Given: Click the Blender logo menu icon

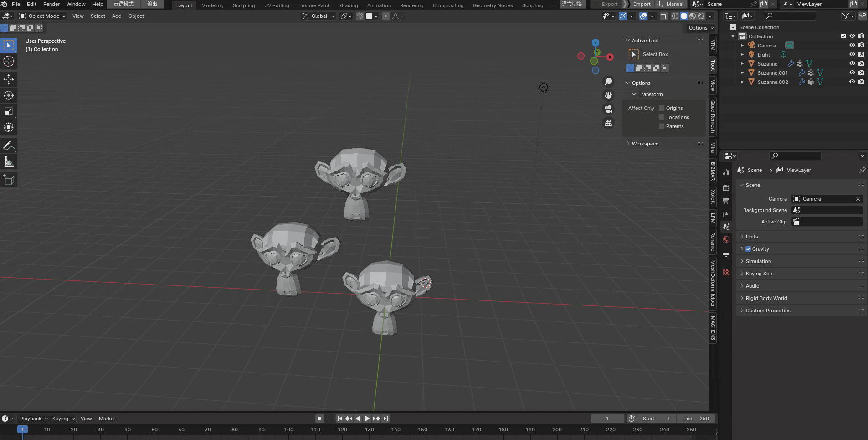Looking at the screenshot, I should 4,4.
